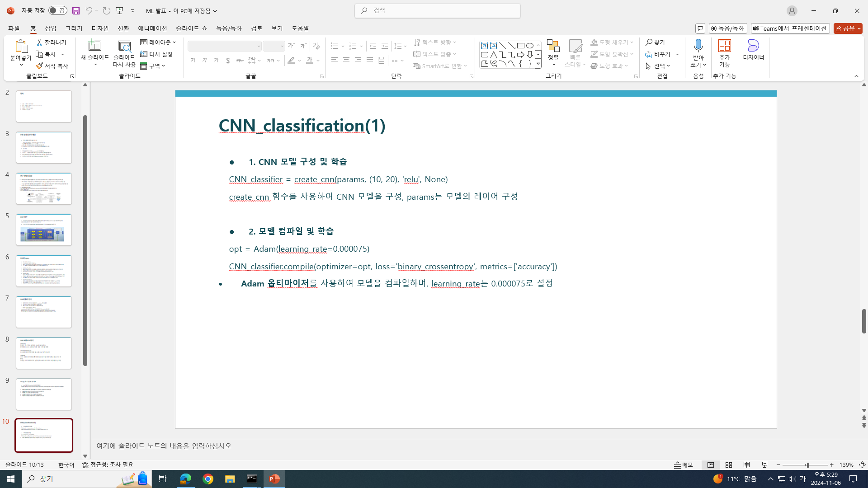Open the Add-ins (추가 기능) icon
Screen dimensions: 868x488
coord(724,46)
